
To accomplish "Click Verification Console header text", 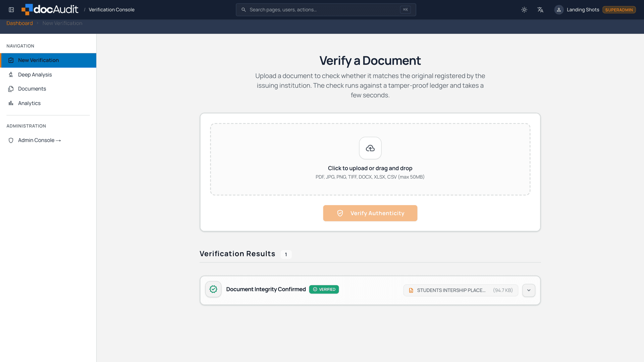I will 112,10.
